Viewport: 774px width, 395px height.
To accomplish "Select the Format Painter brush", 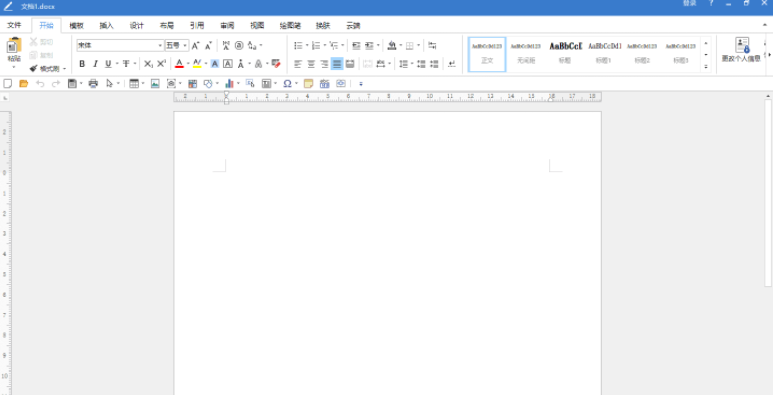I will tap(34, 69).
